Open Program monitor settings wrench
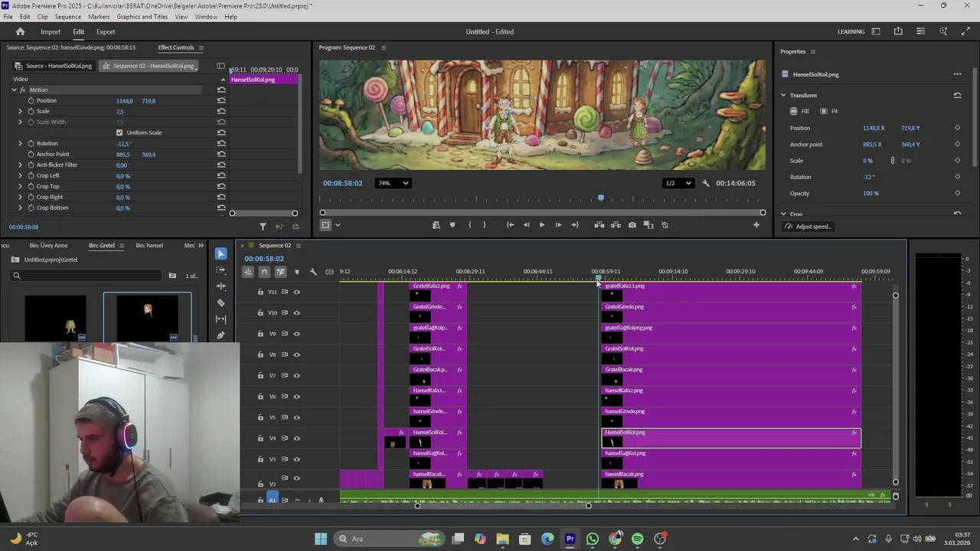The image size is (980, 551). pos(706,183)
